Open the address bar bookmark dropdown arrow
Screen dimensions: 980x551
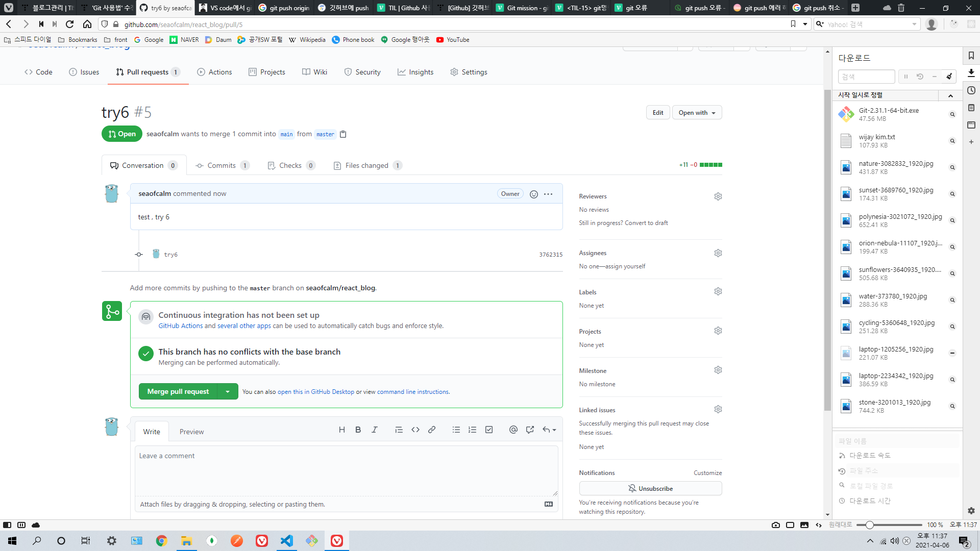(805, 24)
